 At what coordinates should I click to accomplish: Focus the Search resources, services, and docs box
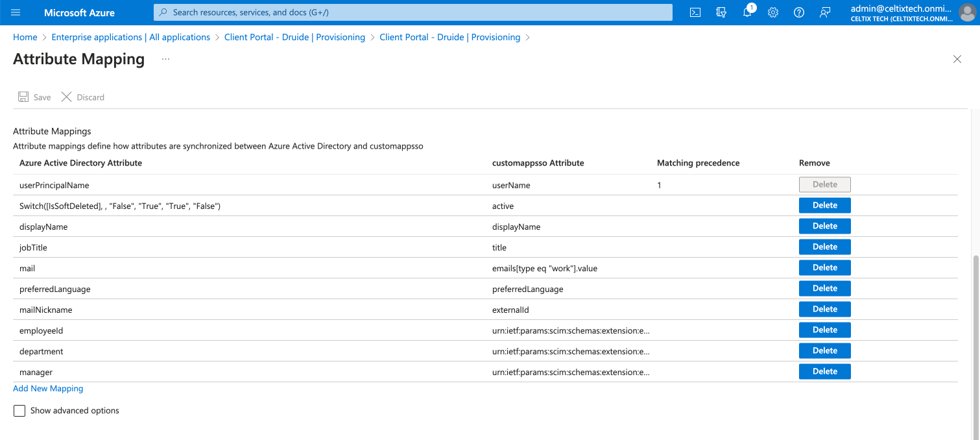click(x=413, y=12)
